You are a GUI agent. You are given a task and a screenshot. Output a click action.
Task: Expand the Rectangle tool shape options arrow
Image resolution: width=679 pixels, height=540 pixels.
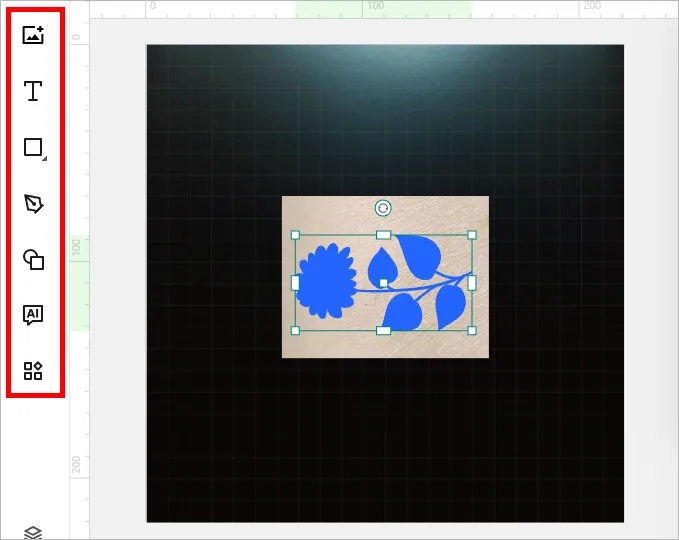44,159
